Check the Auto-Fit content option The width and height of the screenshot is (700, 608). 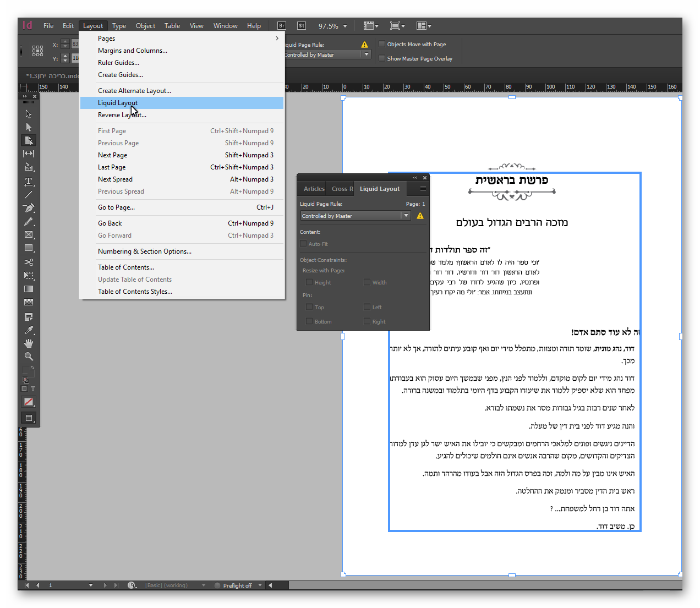(303, 244)
